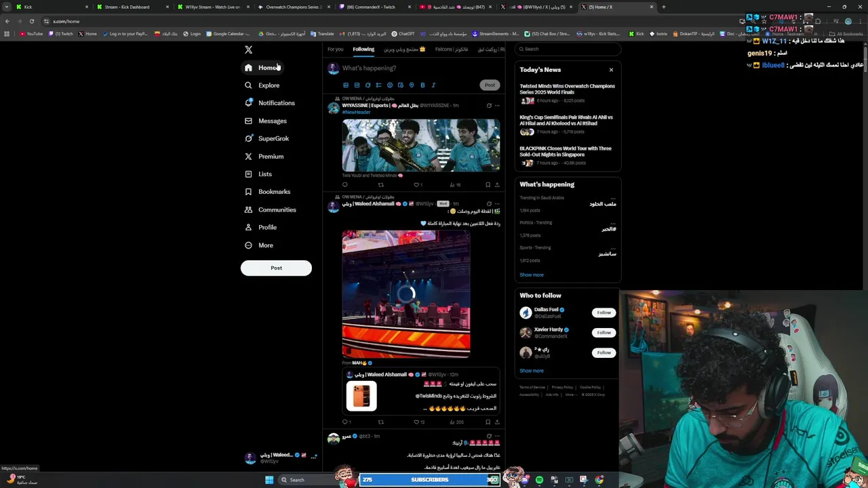
Task: Click the poll icon in the composer
Action: pos(378,85)
